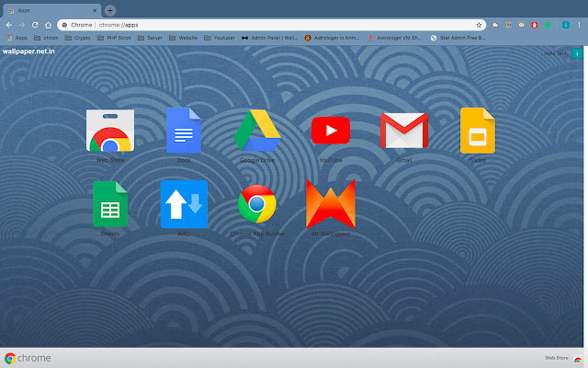Open the Astrologer in Ahm... bookmark
588x368 pixels.
(333, 38)
